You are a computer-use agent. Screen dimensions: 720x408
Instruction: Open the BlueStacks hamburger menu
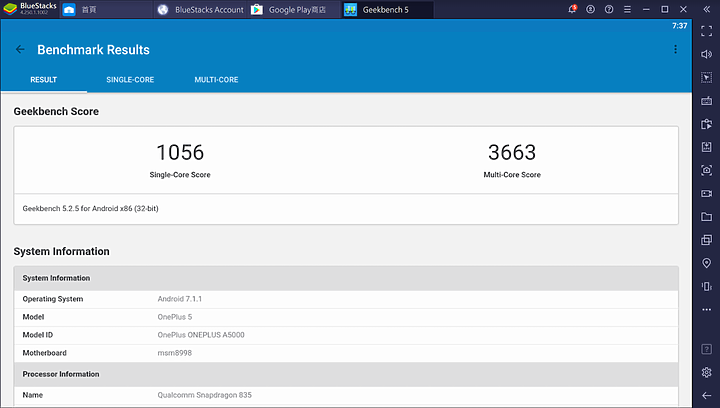(627, 9)
